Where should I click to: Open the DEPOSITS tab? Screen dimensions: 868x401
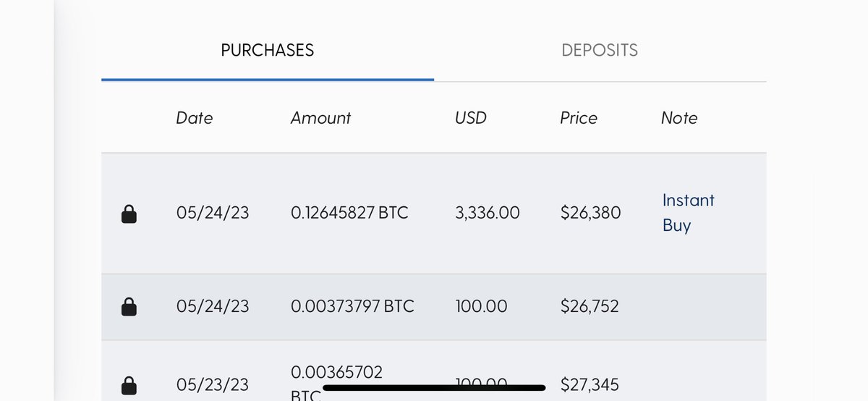[x=600, y=50]
